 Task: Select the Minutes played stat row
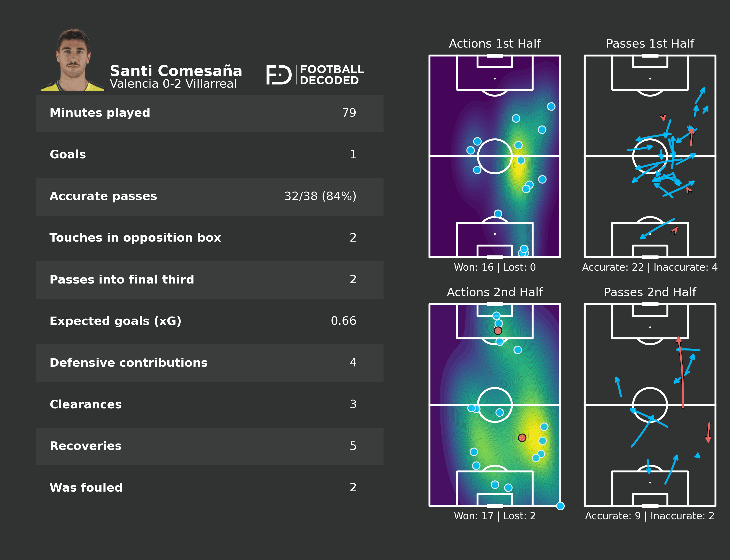209,113
